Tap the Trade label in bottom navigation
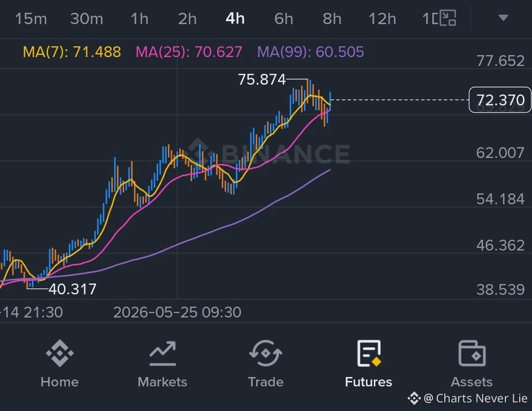 point(266,382)
